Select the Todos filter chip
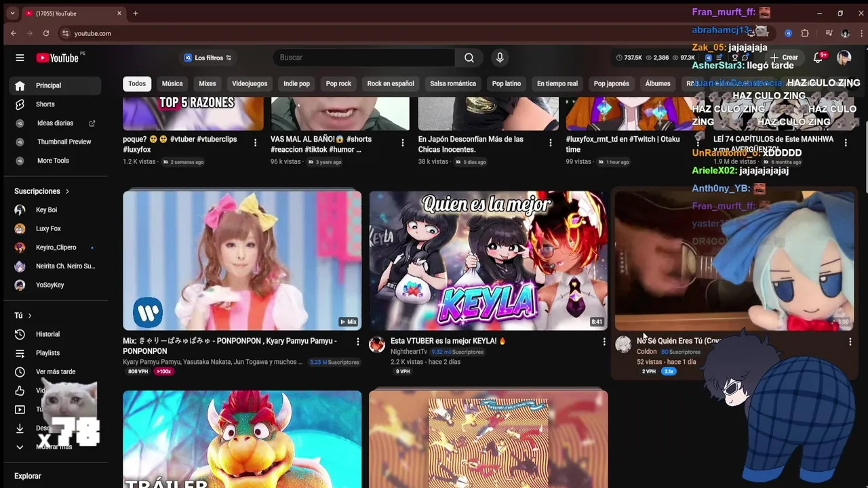 137,83
